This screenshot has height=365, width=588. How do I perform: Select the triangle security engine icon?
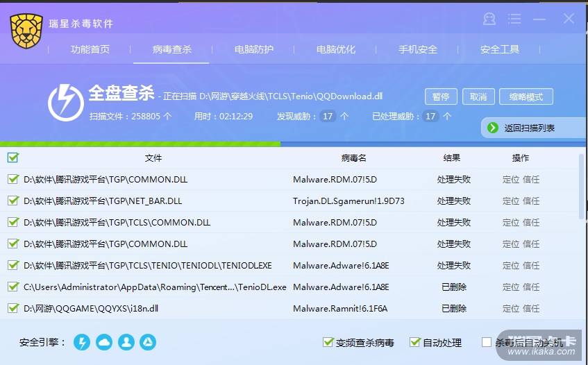[x=148, y=342]
